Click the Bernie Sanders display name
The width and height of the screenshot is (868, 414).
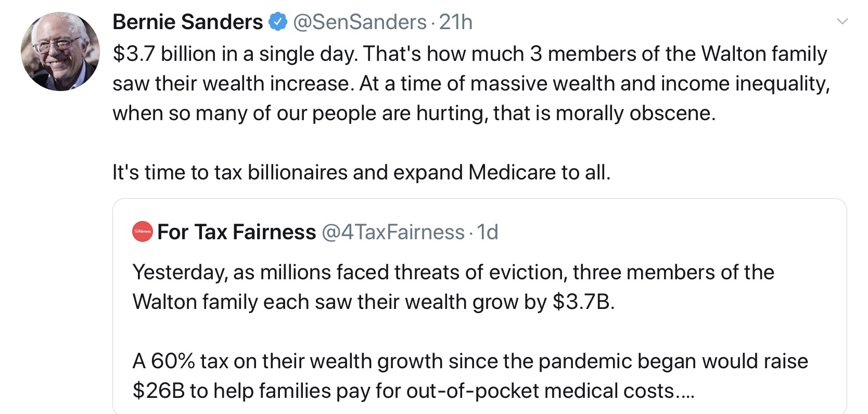click(x=187, y=22)
